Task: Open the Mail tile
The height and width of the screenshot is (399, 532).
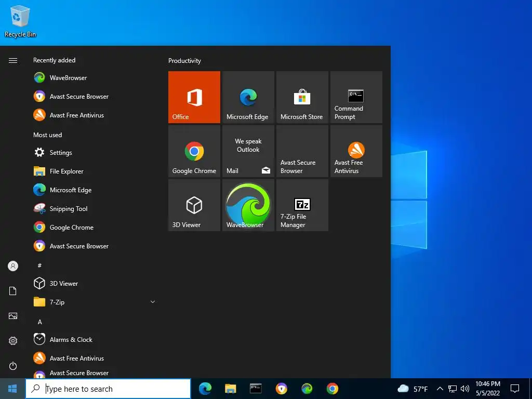Action: click(248, 151)
